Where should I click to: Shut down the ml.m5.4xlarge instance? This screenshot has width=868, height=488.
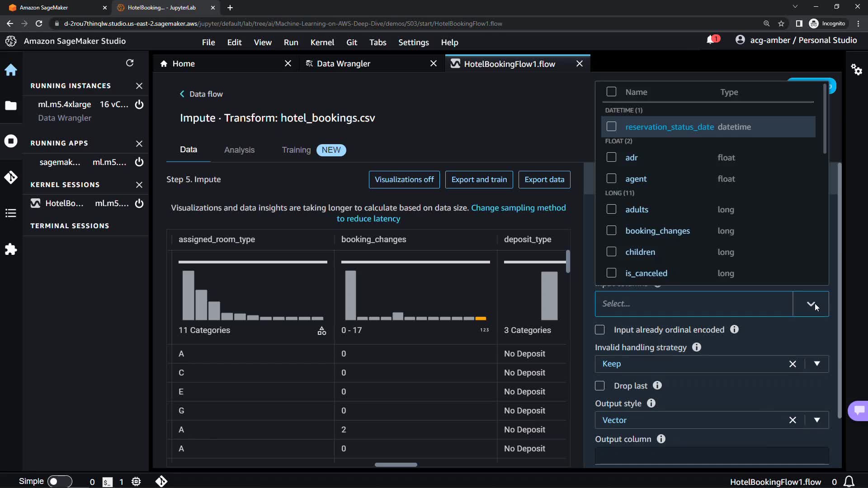point(139,104)
